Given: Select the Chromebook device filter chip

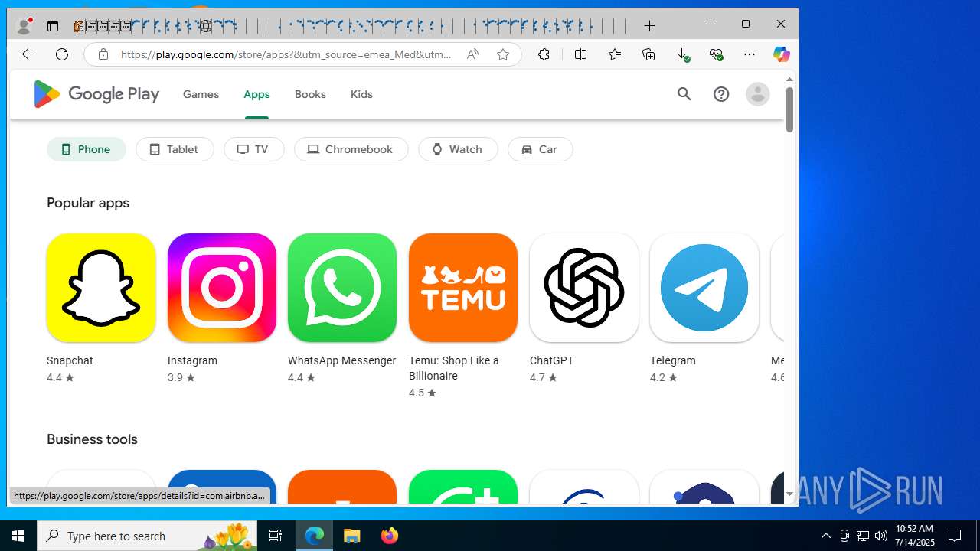Looking at the screenshot, I should [351, 149].
